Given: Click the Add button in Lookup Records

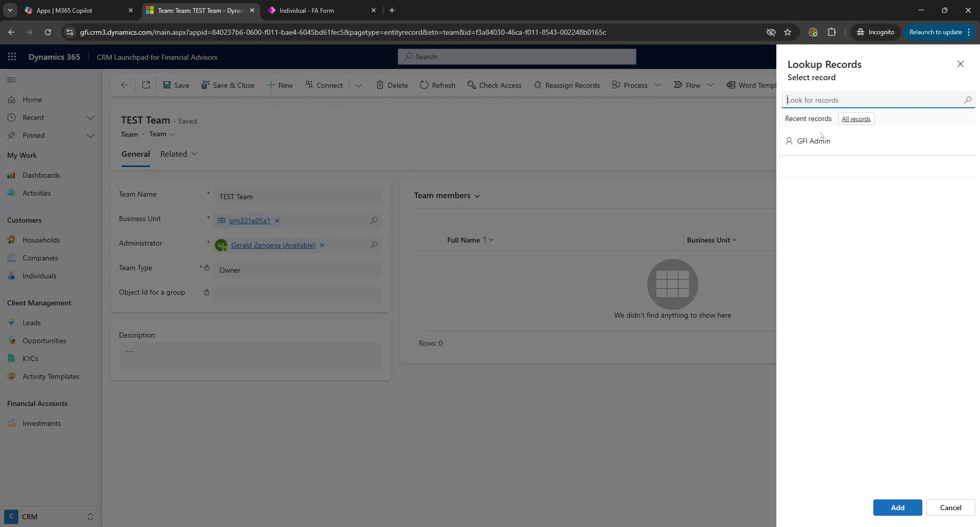Looking at the screenshot, I should (x=897, y=507).
